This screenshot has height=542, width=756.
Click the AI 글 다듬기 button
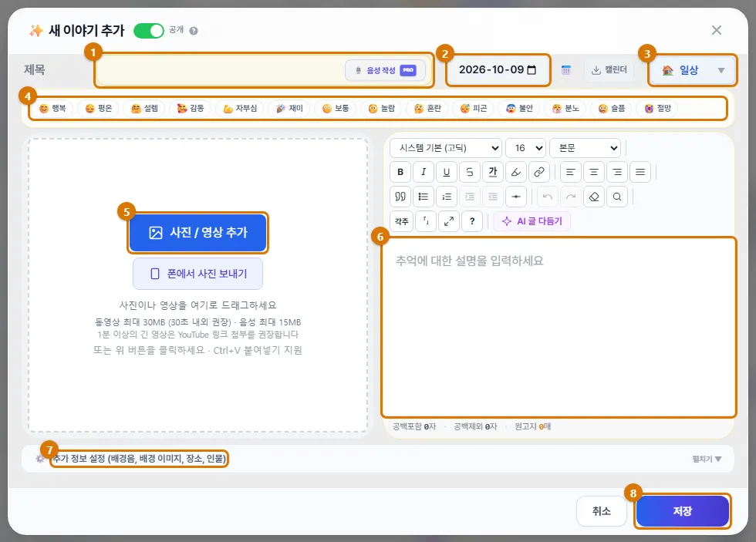coord(532,221)
